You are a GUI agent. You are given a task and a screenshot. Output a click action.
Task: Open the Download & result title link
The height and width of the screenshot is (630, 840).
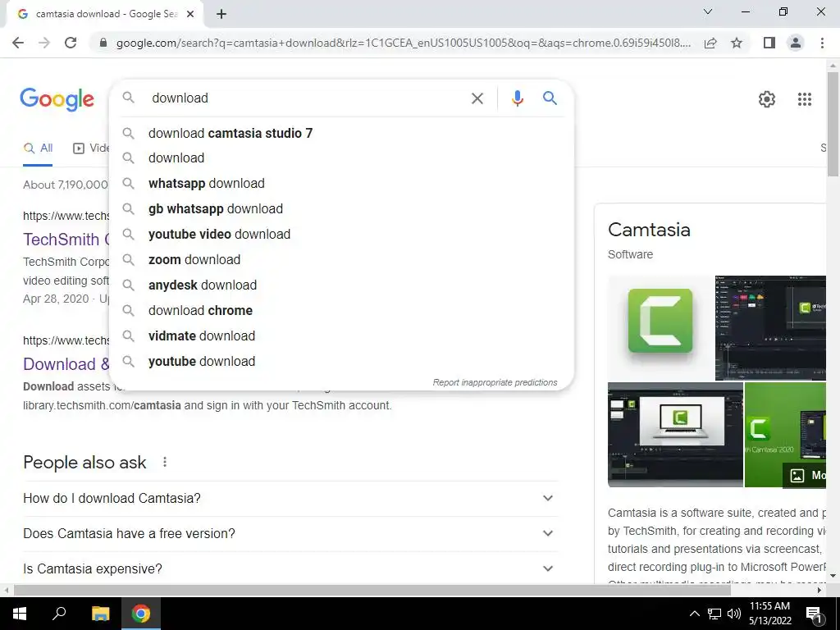(66, 364)
